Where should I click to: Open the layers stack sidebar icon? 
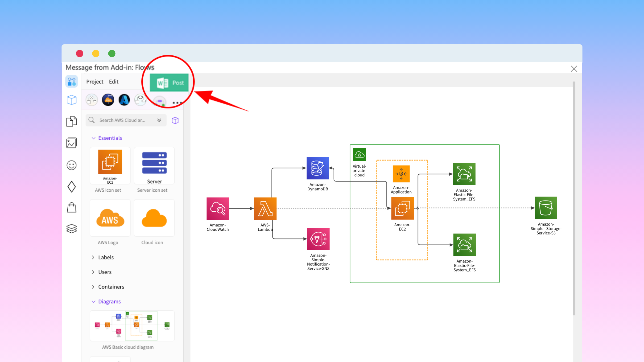[x=71, y=229]
